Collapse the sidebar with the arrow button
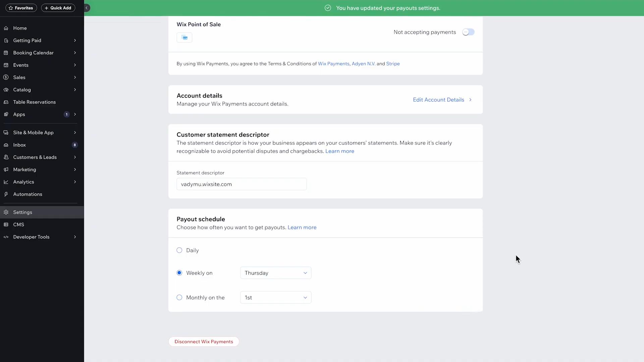Viewport: 644px width, 362px height. point(87,8)
